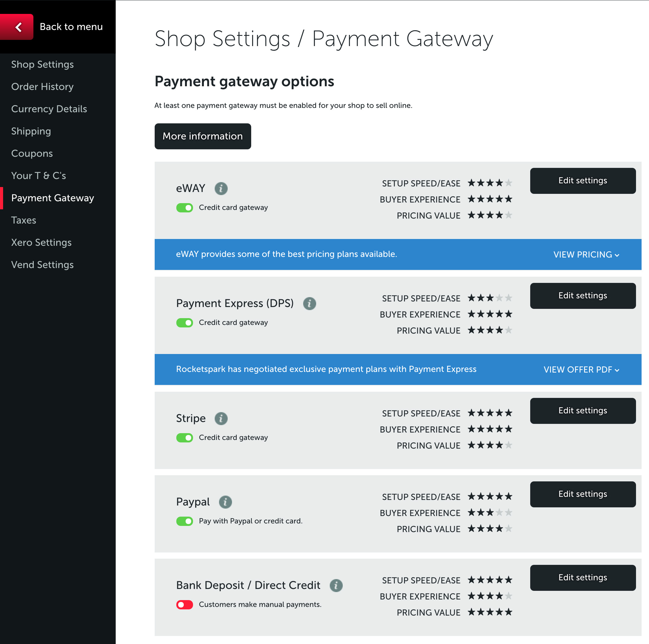Turn off the Stripe gateway toggle
649x644 pixels.
coord(185,438)
